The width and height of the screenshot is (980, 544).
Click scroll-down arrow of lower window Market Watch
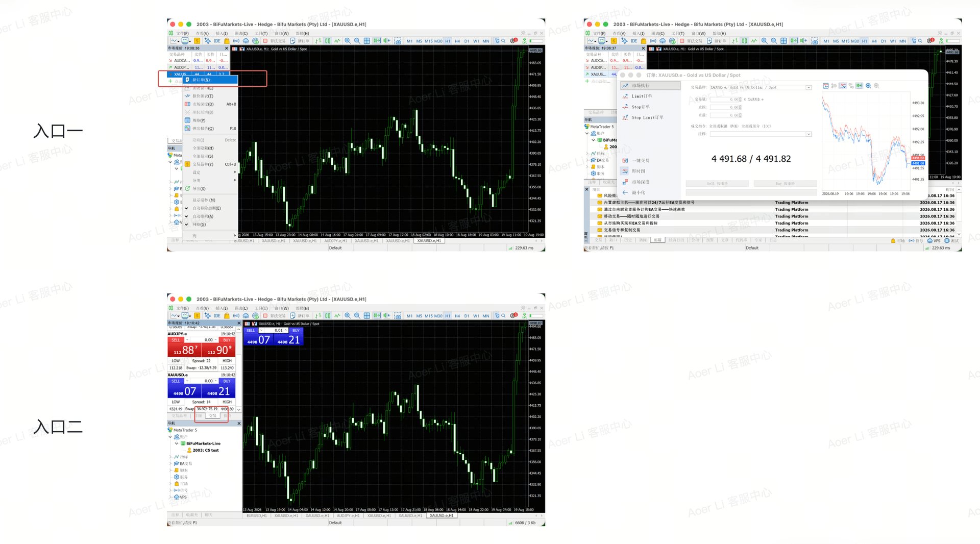[239, 409]
